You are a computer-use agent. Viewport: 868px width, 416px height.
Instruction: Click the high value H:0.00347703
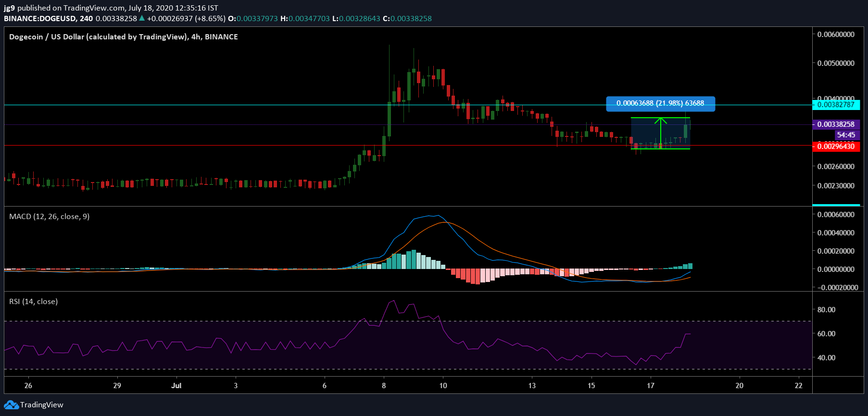click(305, 18)
